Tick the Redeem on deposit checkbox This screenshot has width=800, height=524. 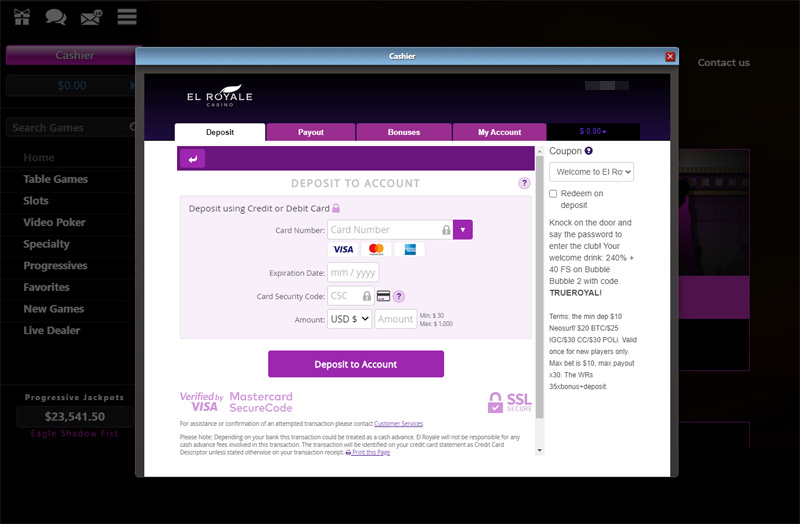(x=553, y=193)
